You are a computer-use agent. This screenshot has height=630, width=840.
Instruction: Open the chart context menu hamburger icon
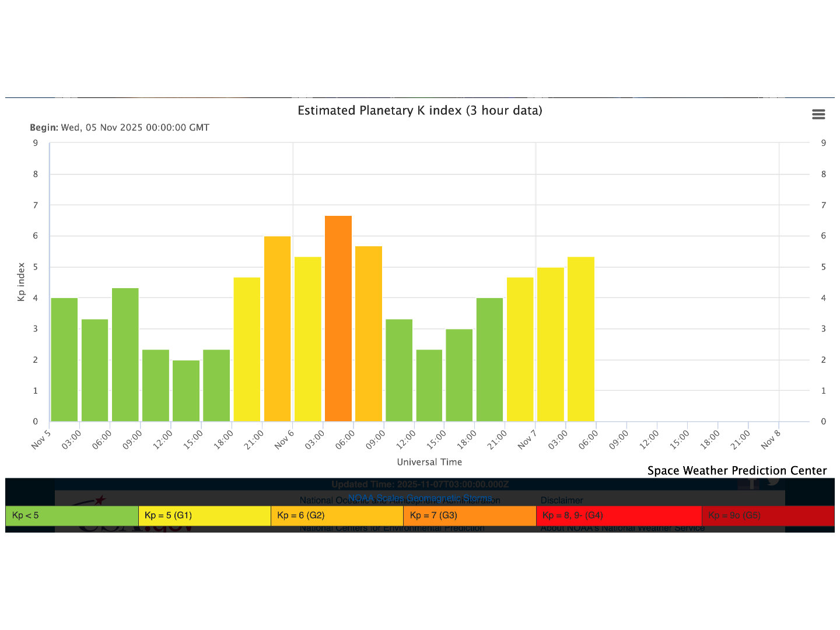click(818, 114)
